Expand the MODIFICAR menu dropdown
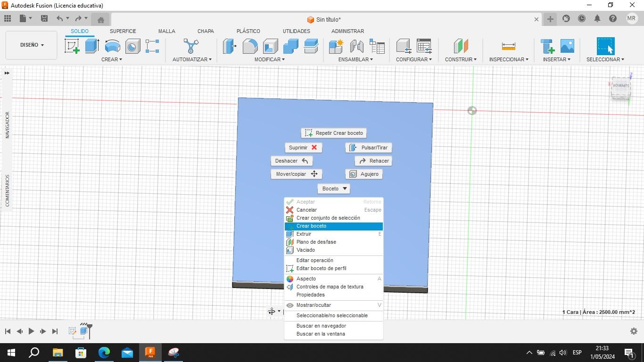The height and width of the screenshot is (362, 644). point(270,59)
